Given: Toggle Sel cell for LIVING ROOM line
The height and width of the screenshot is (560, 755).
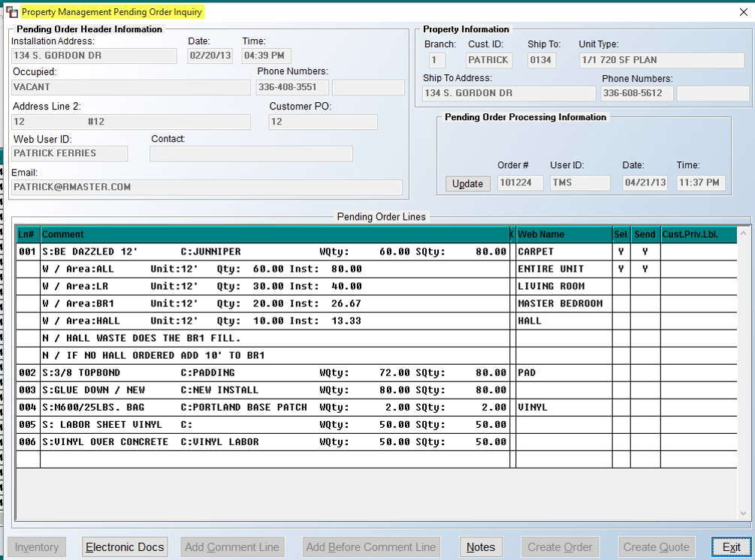Looking at the screenshot, I should coord(621,286).
